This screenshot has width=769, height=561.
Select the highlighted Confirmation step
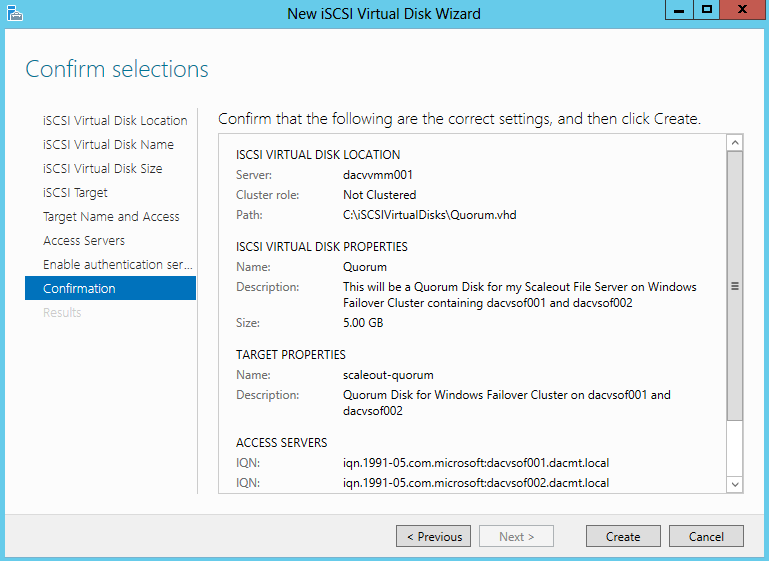[110, 288]
